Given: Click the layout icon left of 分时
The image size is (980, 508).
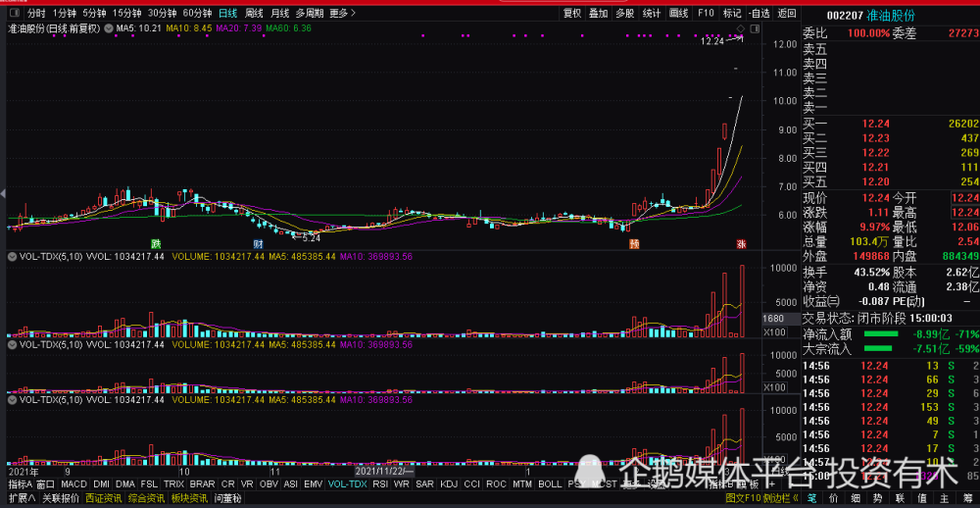Looking at the screenshot, I should [15, 13].
